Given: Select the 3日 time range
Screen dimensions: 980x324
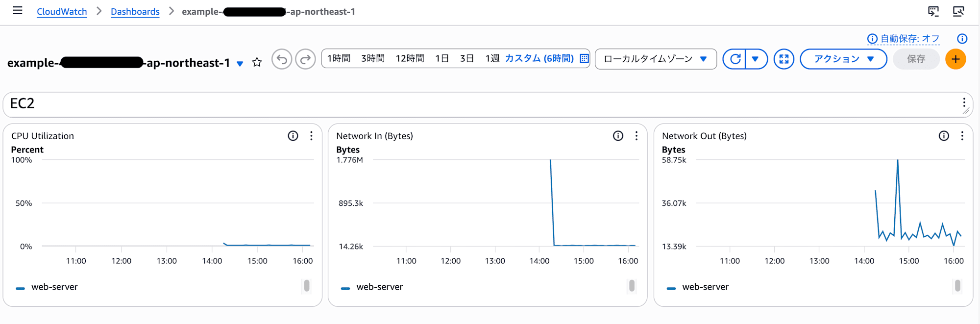Looking at the screenshot, I should click(467, 58).
